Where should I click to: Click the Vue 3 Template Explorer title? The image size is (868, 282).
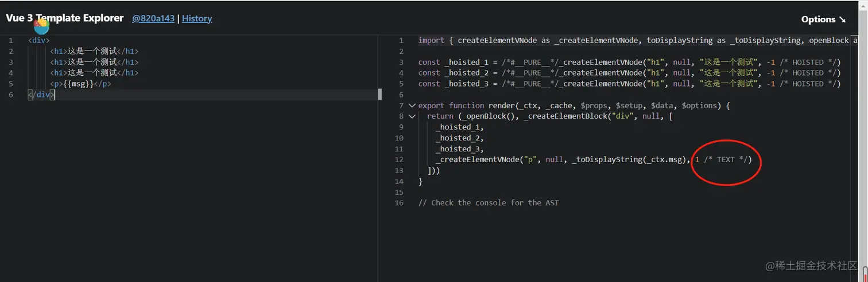(64, 18)
